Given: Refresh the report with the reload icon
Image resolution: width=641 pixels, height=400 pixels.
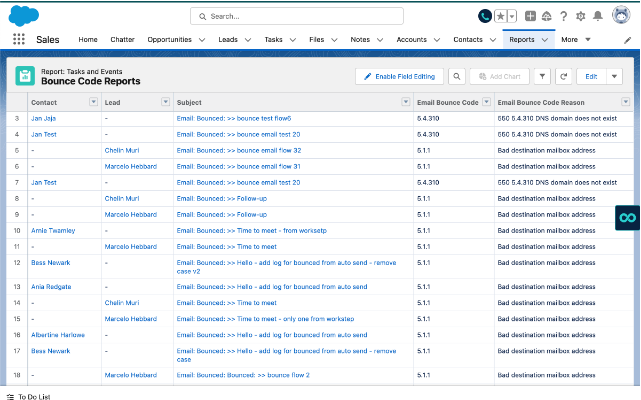Looking at the screenshot, I should [x=563, y=76].
